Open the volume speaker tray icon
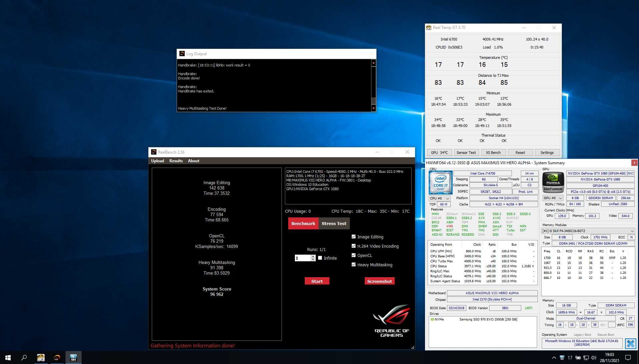This screenshot has height=364, width=639. [x=594, y=358]
